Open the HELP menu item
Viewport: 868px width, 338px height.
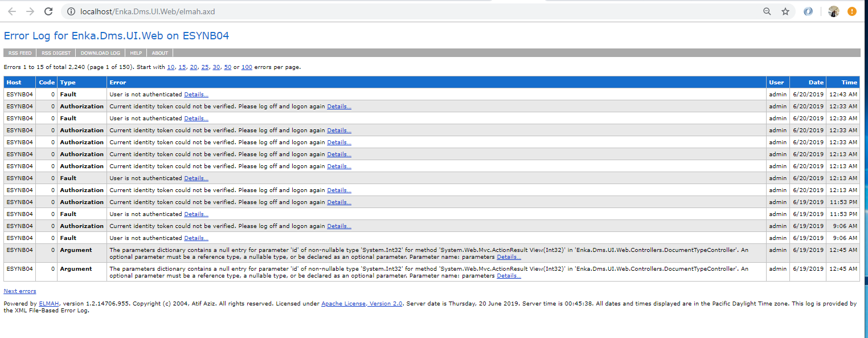pyautogui.click(x=136, y=53)
